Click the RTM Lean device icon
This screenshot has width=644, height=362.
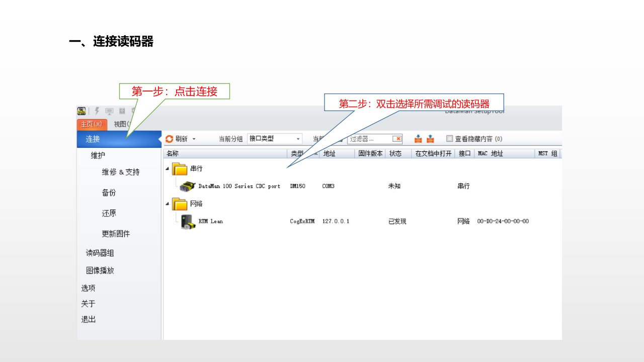(x=188, y=221)
